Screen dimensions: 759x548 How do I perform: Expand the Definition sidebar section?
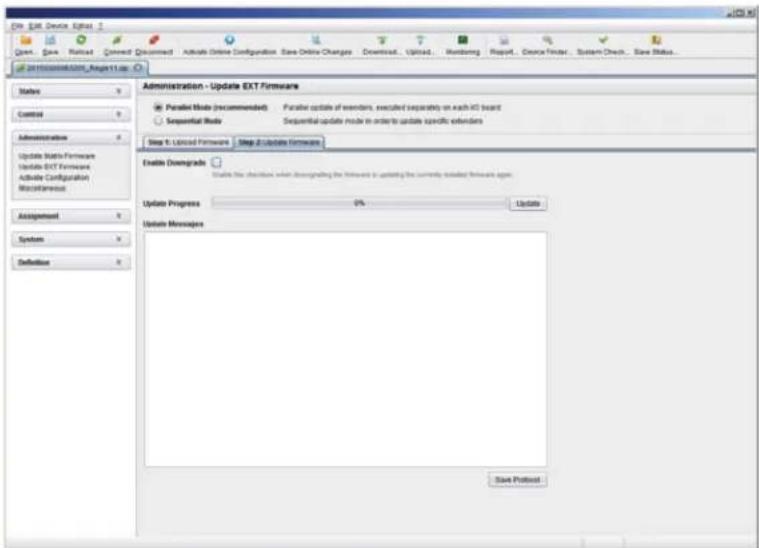(x=71, y=262)
